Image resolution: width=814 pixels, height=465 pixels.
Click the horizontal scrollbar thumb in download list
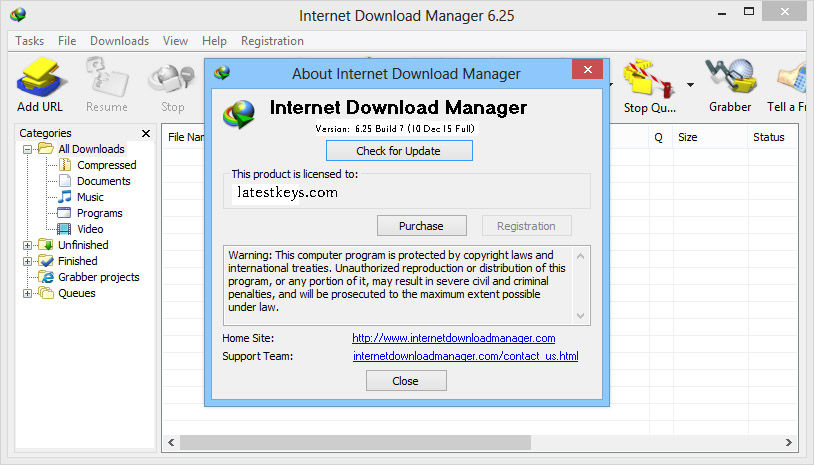pos(356,442)
